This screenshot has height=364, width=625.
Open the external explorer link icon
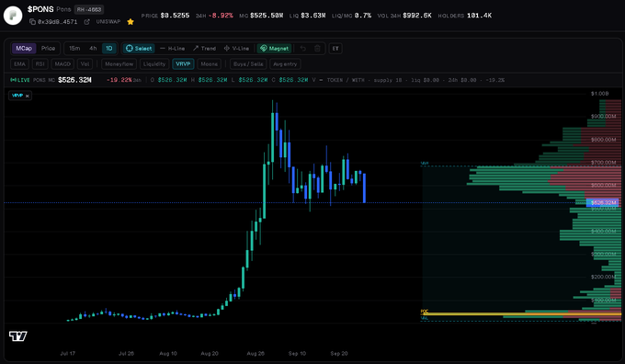coord(87,22)
